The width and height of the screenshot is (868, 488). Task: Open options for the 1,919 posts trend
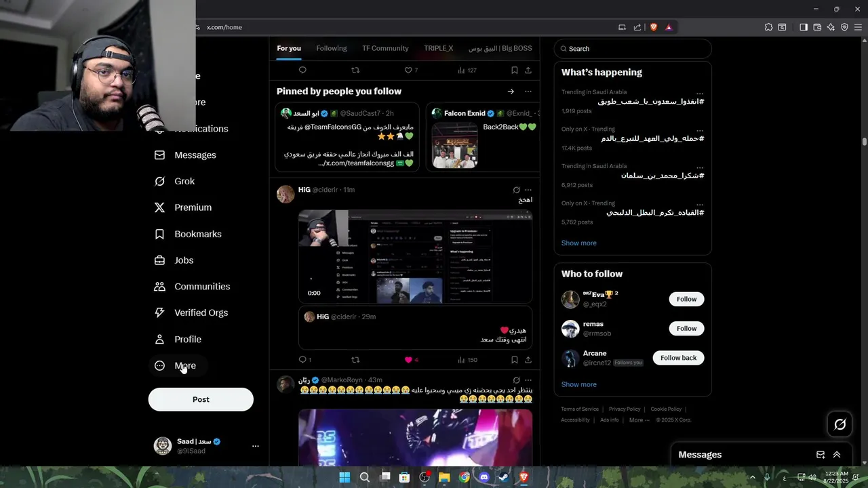coord(700,93)
